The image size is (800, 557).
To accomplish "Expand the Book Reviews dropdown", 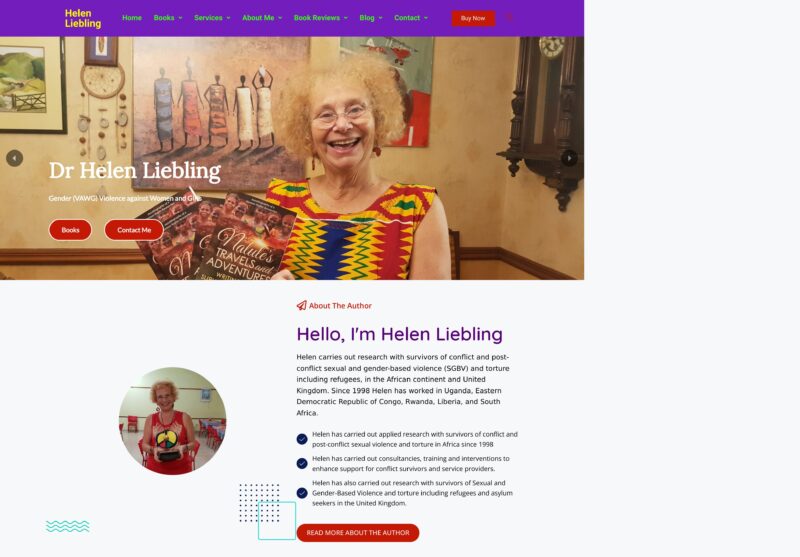I will pos(321,18).
